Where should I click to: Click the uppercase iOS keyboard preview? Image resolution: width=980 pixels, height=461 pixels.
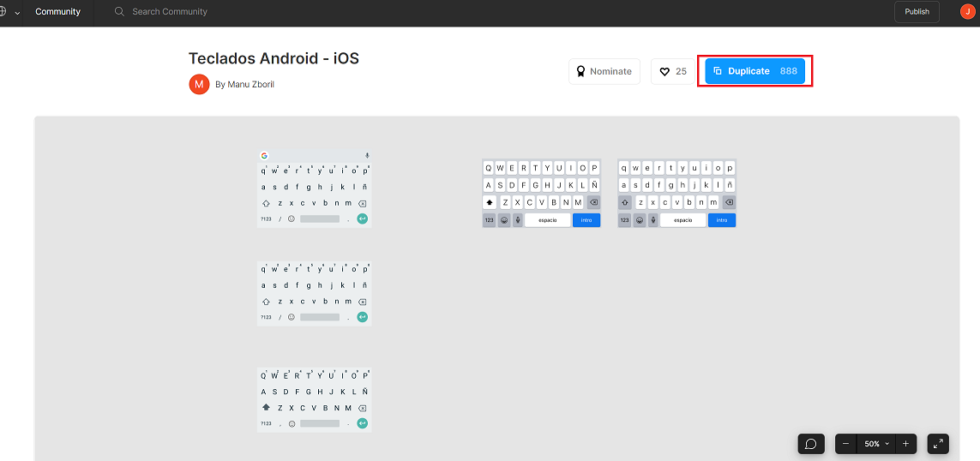tap(541, 193)
